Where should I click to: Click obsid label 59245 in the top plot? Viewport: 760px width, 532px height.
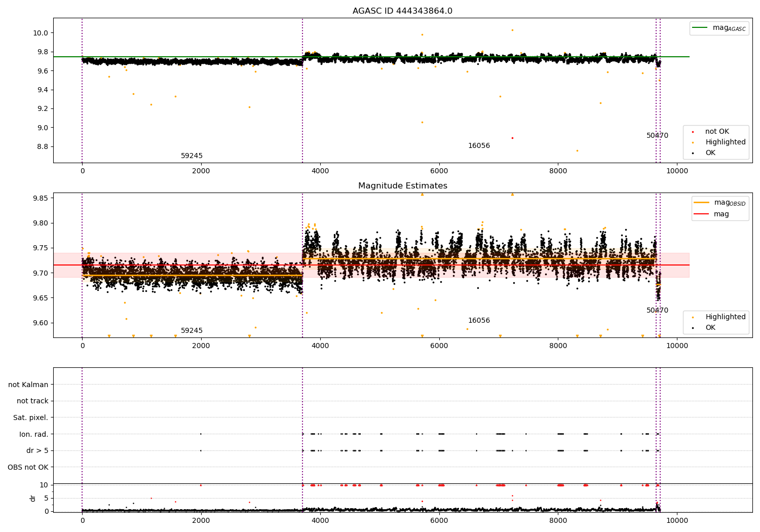coord(192,156)
